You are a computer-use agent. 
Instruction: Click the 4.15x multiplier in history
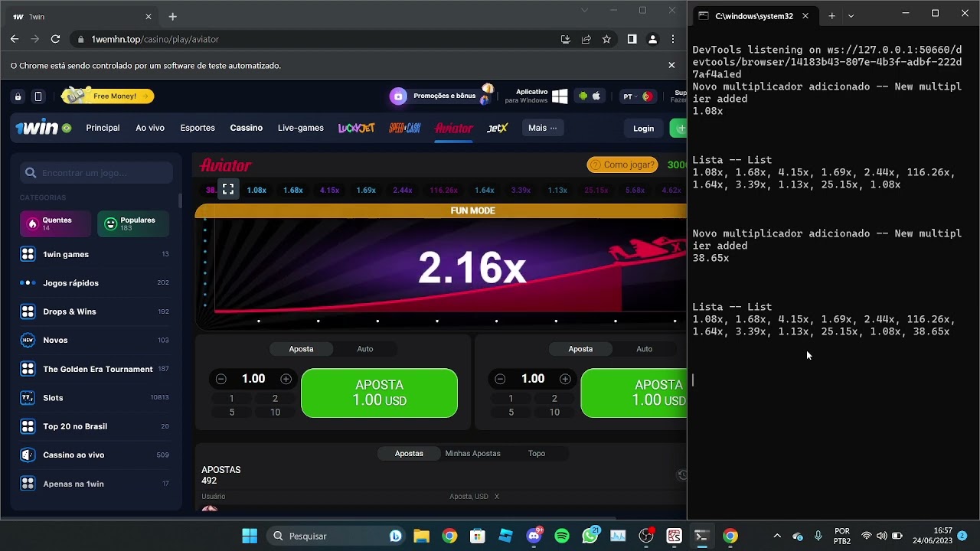pyautogui.click(x=330, y=190)
